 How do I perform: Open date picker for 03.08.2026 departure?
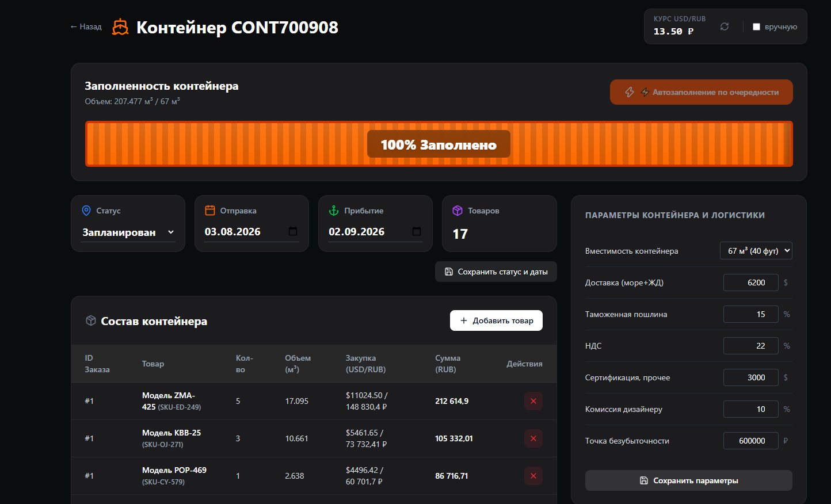293,231
